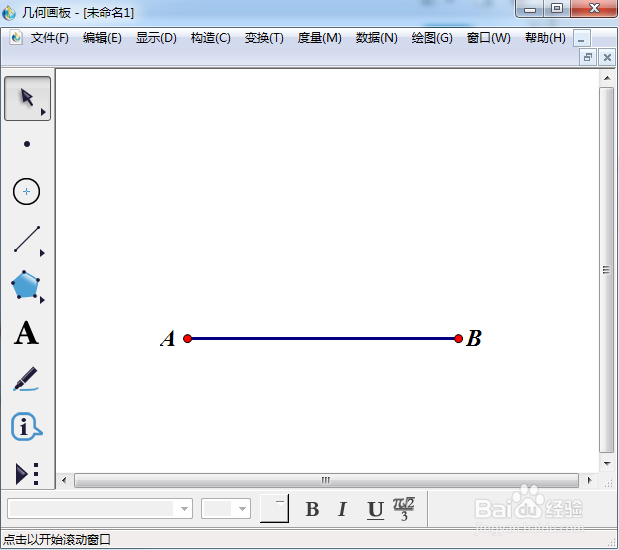This screenshot has width=619, height=550.
Task: Open the 变换(T) menu
Action: tap(264, 38)
